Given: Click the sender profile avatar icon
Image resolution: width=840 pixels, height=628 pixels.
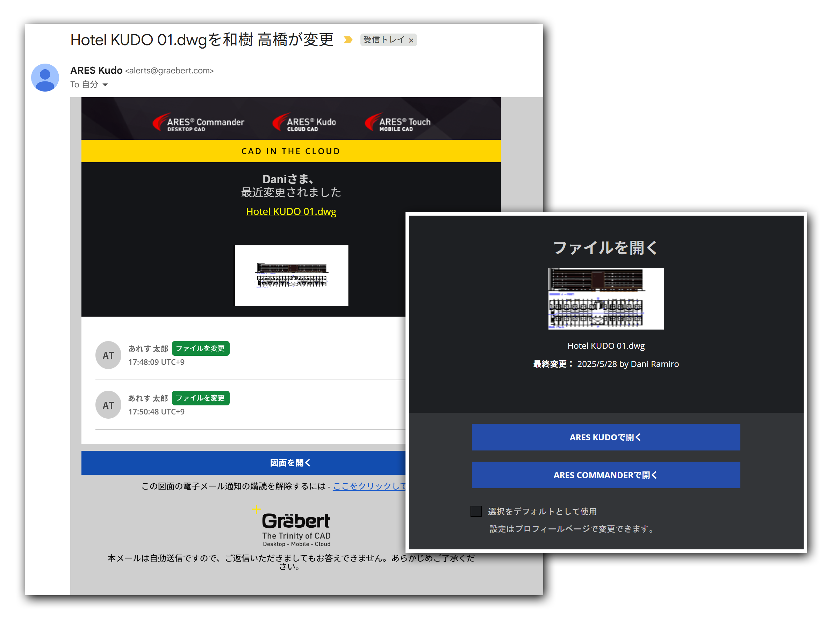Looking at the screenshot, I should point(45,78).
